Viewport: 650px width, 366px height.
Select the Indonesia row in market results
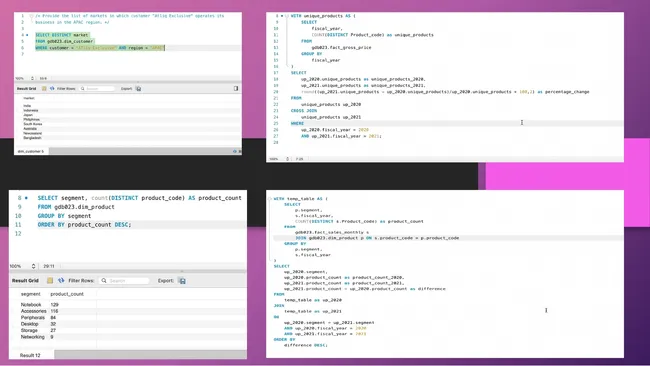point(31,111)
